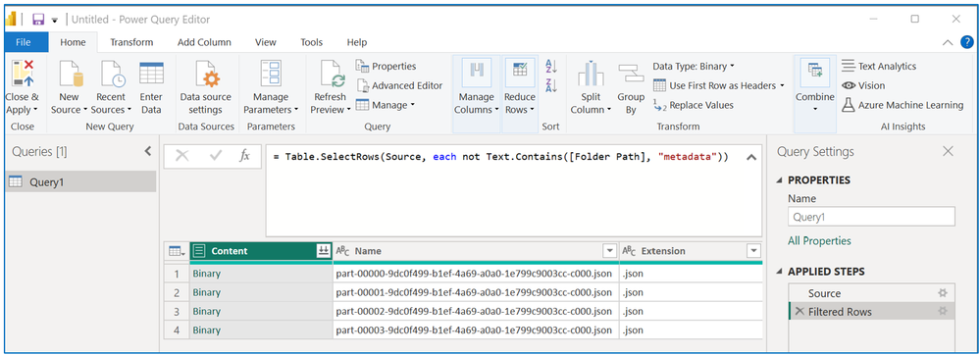Click the Reduce Rows icon
Screen dimensions: 980x355
tap(519, 73)
